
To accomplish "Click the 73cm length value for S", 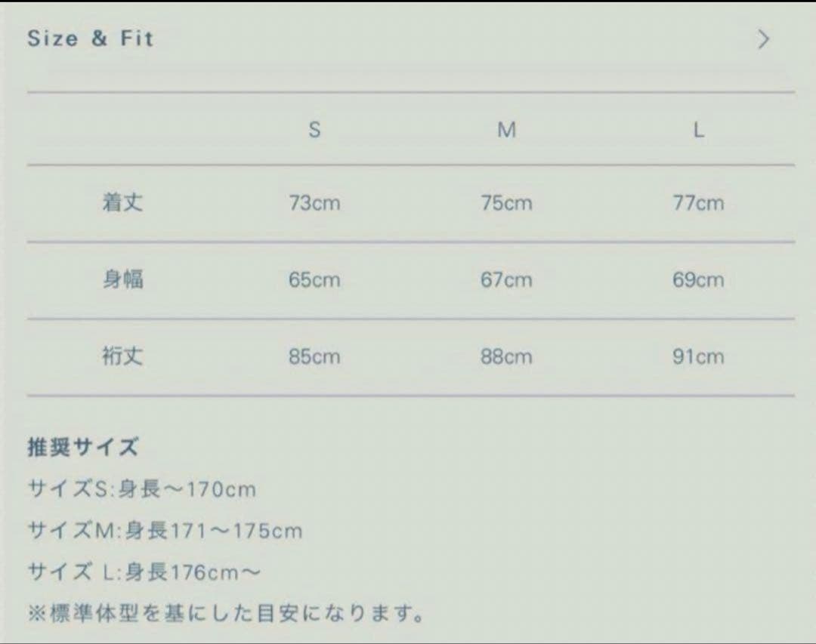I will pyautogui.click(x=314, y=204).
